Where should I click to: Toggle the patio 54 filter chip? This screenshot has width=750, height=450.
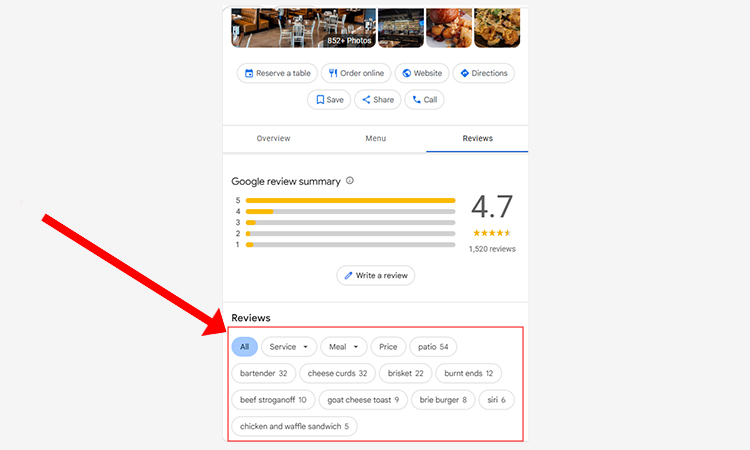point(433,347)
